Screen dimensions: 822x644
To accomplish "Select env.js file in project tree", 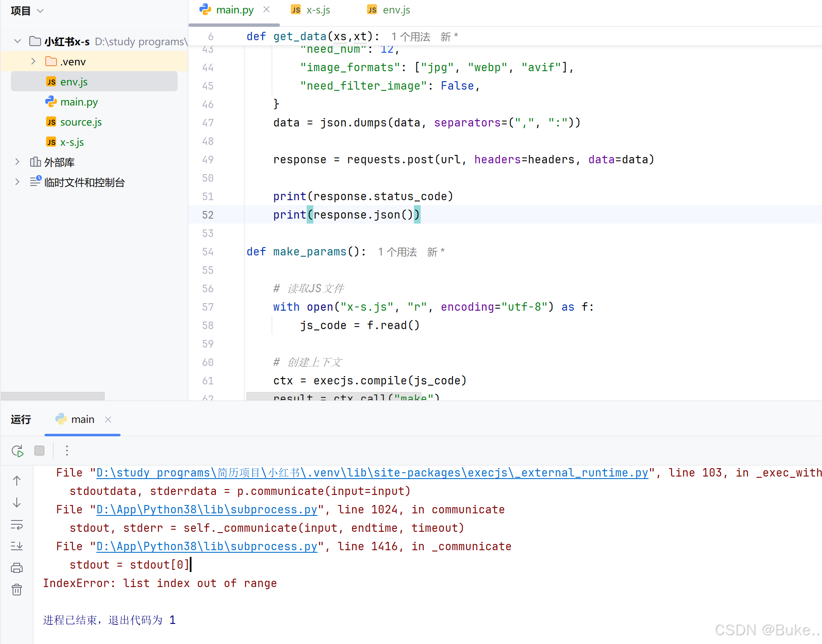I will (x=74, y=81).
